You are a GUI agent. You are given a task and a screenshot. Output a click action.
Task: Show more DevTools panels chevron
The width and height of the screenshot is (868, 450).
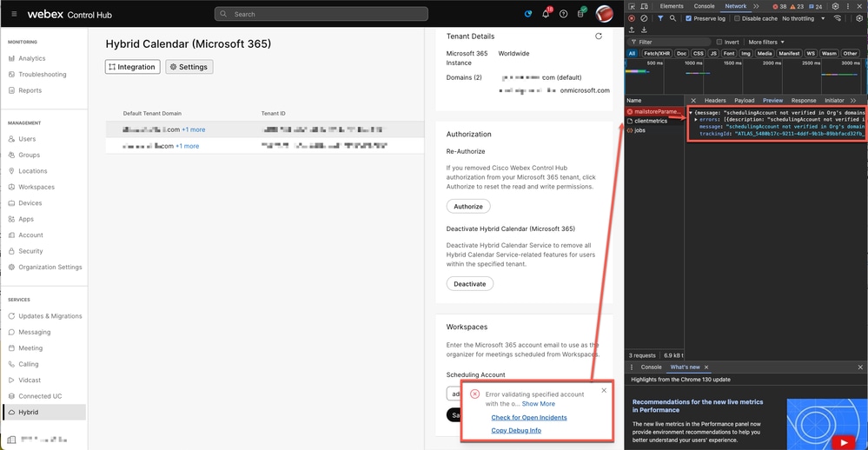coord(756,6)
